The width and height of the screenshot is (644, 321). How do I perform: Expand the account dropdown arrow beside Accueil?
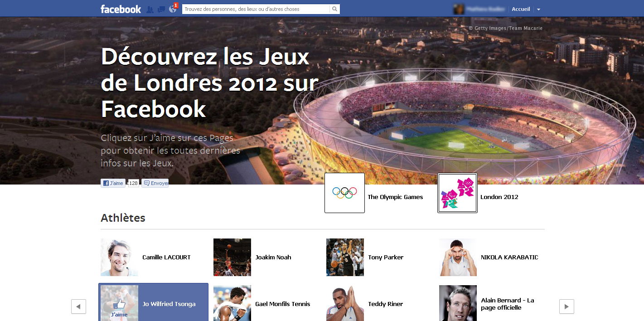point(538,10)
